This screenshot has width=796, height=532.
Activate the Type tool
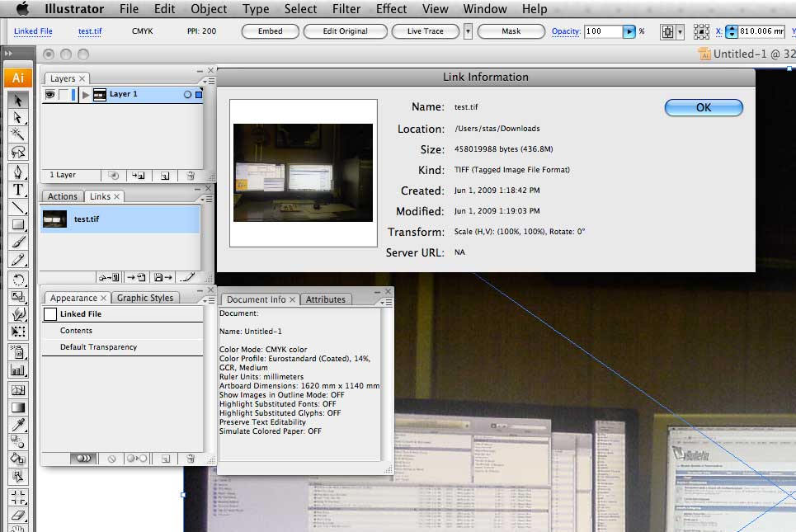point(18,190)
